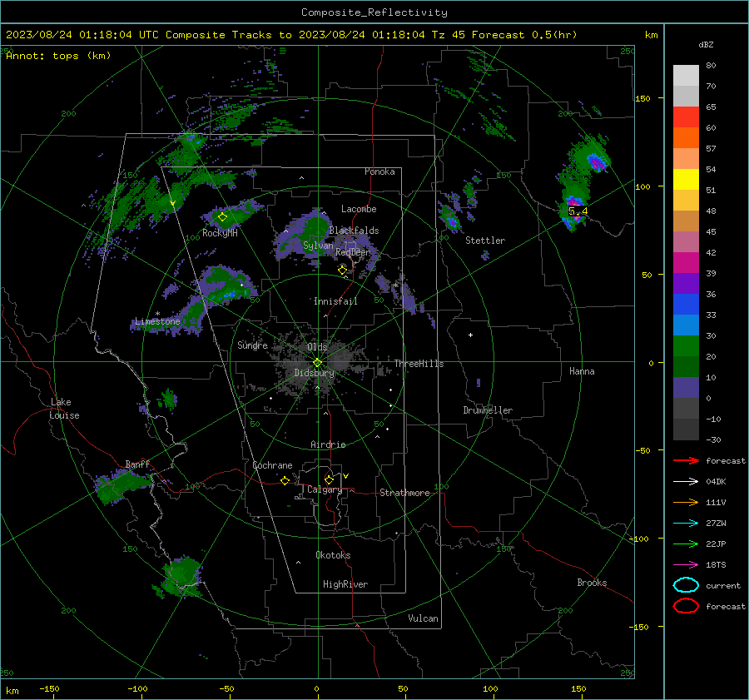Image resolution: width=749 pixels, height=700 pixels.
Task: Click the Sylvan town label
Action: pos(318,246)
